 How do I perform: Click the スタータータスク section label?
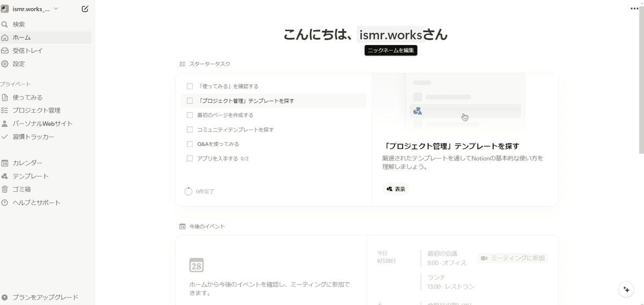pyautogui.click(x=209, y=64)
